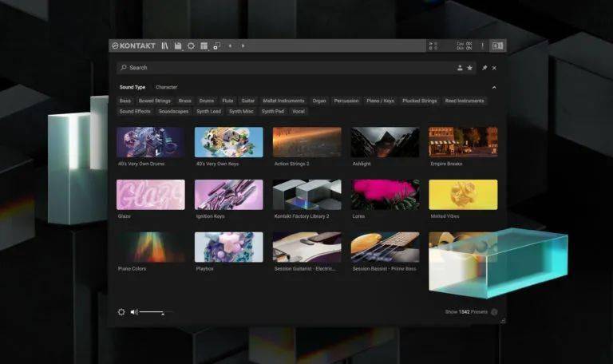Select the Piano / Keys tag
Viewport: 613px width, 364px height.
click(381, 101)
